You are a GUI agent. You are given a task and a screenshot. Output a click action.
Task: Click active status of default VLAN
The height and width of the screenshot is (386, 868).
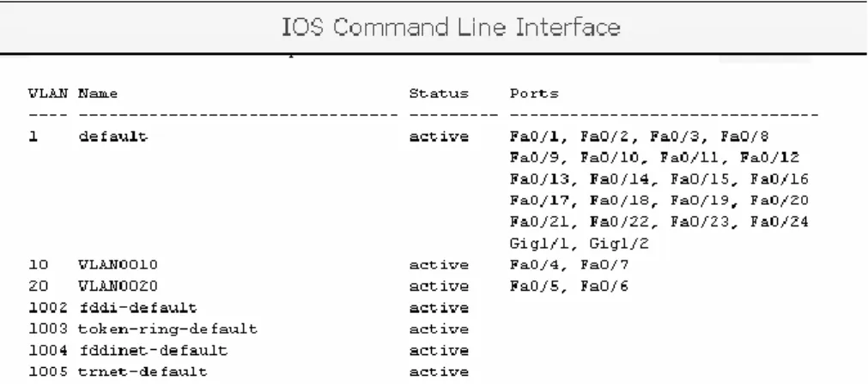pos(439,136)
